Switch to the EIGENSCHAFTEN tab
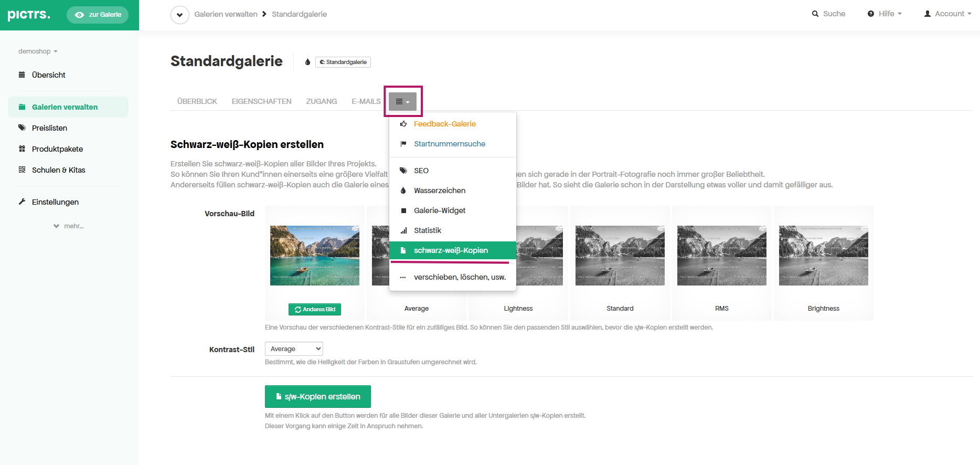Screen dimensions: 980x465 [x=261, y=101]
